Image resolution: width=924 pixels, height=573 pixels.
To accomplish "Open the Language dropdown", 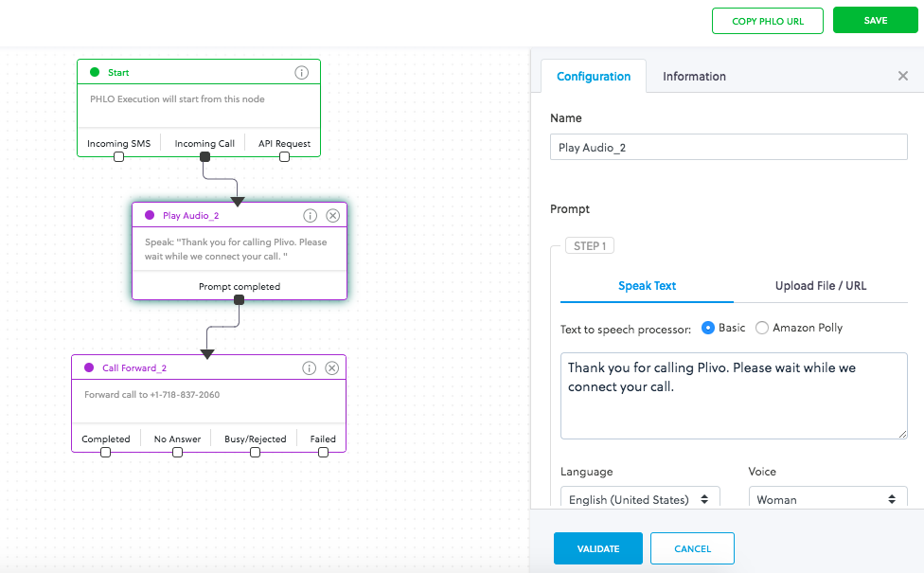I will coord(640,499).
